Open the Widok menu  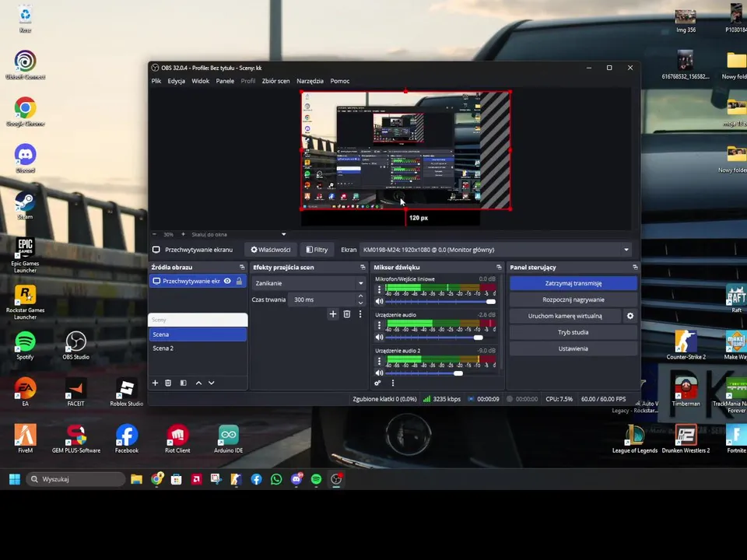201,81
